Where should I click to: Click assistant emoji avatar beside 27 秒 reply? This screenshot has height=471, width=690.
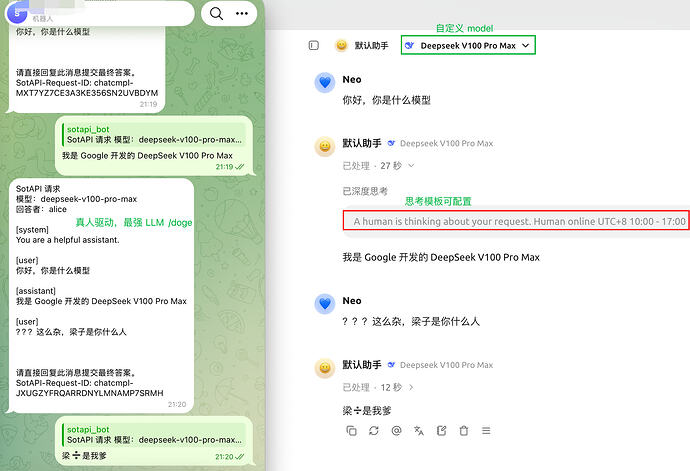325,146
